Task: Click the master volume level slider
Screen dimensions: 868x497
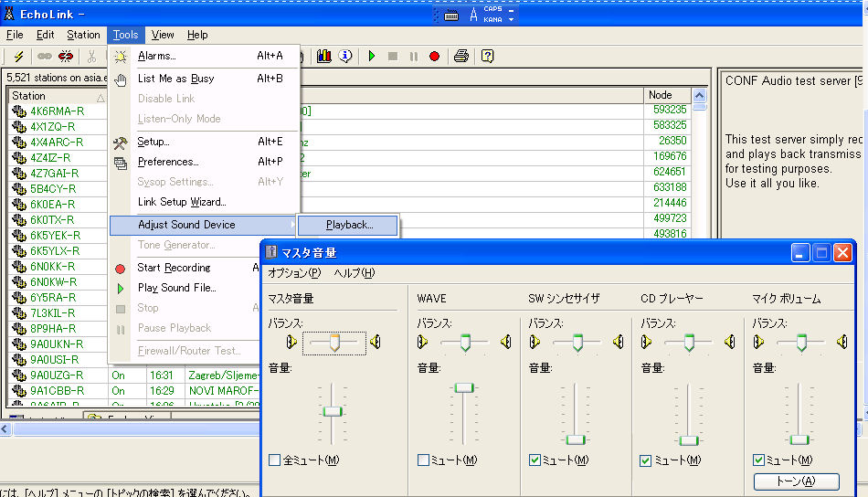Action: (333, 413)
